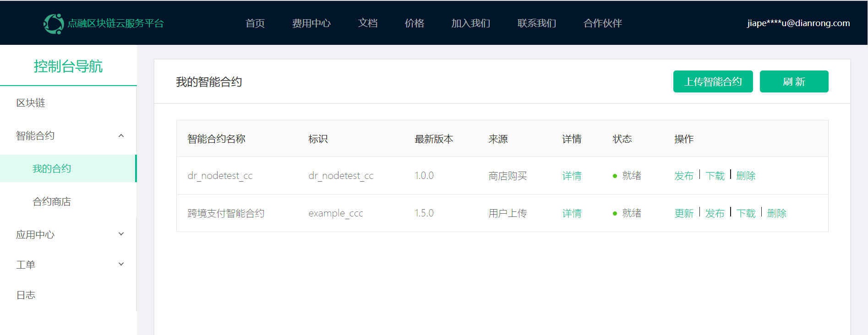The image size is (868, 335).
Task: Open 联系我们 in the top navigation
Action: pos(537,23)
